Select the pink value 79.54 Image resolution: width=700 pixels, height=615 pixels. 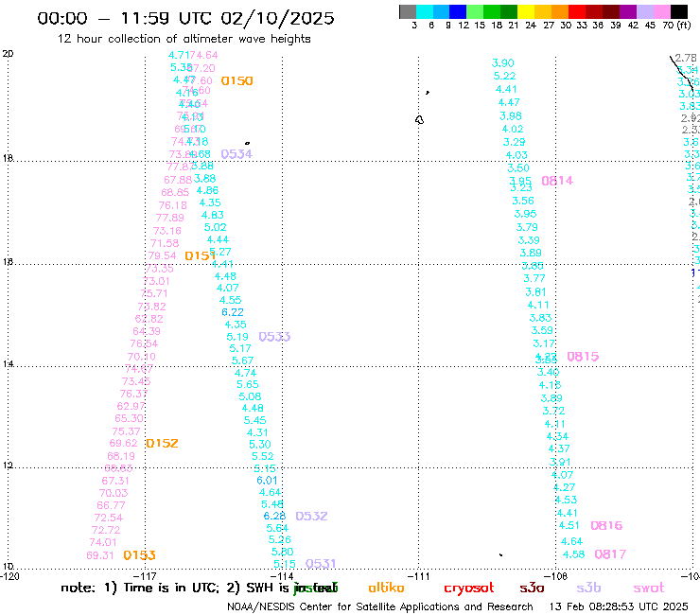162,255
